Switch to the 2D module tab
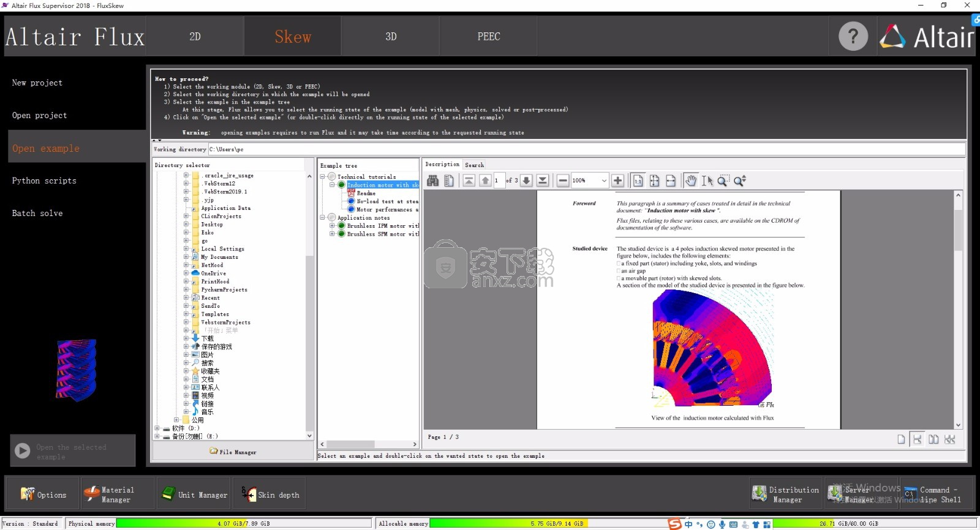The image size is (980, 530). click(195, 36)
